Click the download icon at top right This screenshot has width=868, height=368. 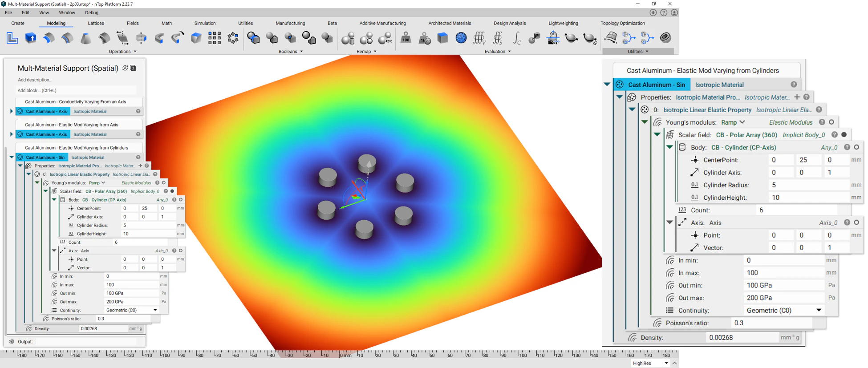(653, 12)
